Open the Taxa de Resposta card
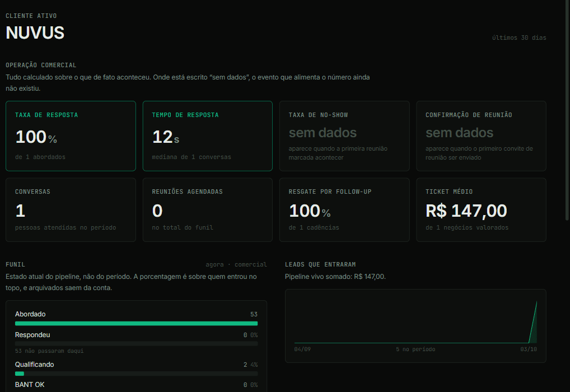 coord(71,136)
